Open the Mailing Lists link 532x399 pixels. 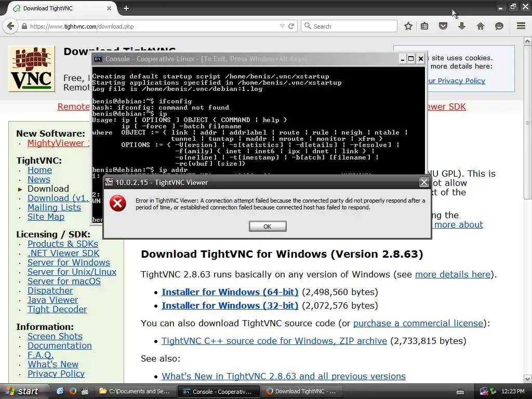(54, 207)
